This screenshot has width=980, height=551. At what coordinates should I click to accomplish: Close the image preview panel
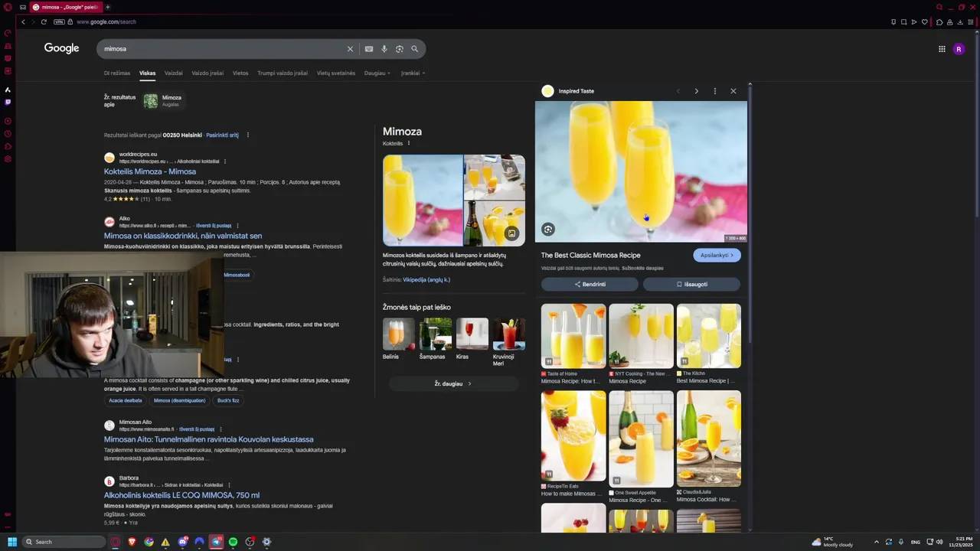(x=733, y=91)
